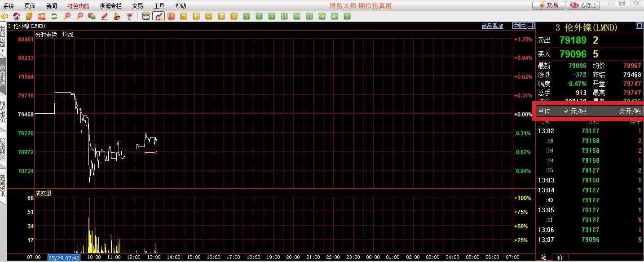
Task: Open the quote list table view
Action: coord(146,16)
